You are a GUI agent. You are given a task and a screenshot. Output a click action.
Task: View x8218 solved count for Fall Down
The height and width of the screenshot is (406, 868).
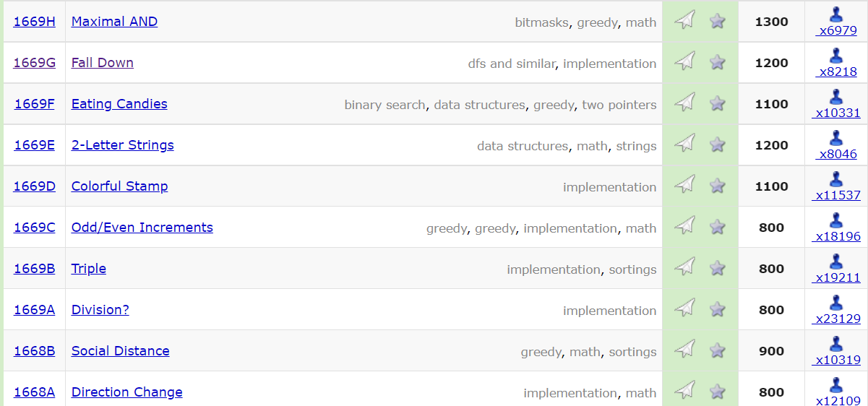[837, 72]
